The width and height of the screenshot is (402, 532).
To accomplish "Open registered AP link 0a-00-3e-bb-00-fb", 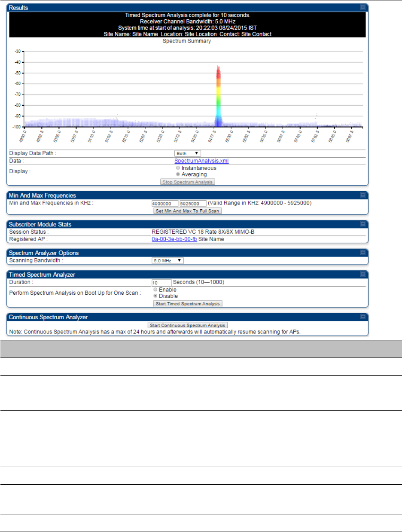I will pyautogui.click(x=174, y=239).
